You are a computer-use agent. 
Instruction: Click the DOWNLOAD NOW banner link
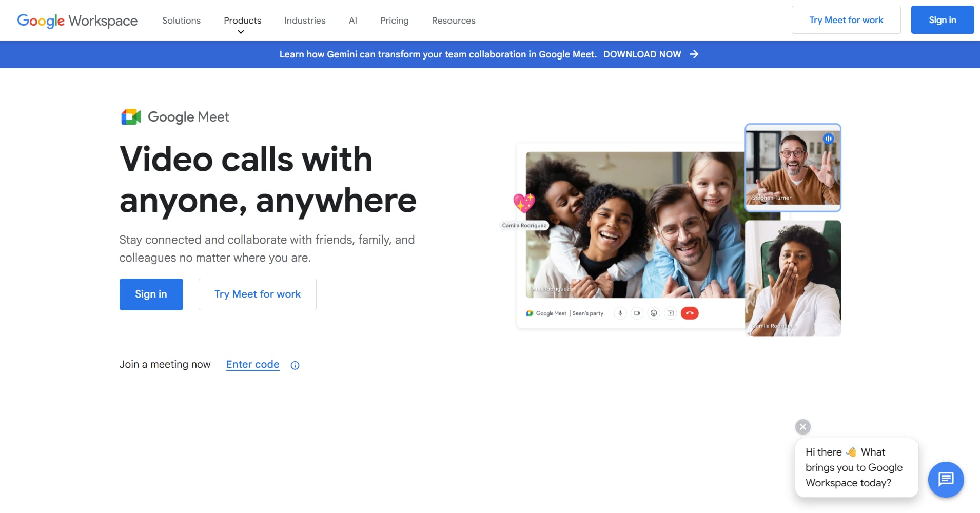click(642, 54)
